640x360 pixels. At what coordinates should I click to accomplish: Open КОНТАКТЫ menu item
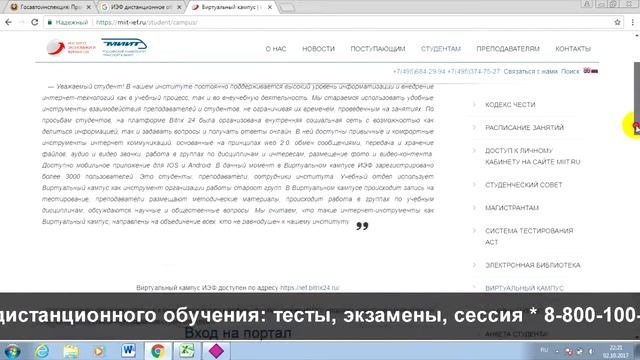coord(573,49)
